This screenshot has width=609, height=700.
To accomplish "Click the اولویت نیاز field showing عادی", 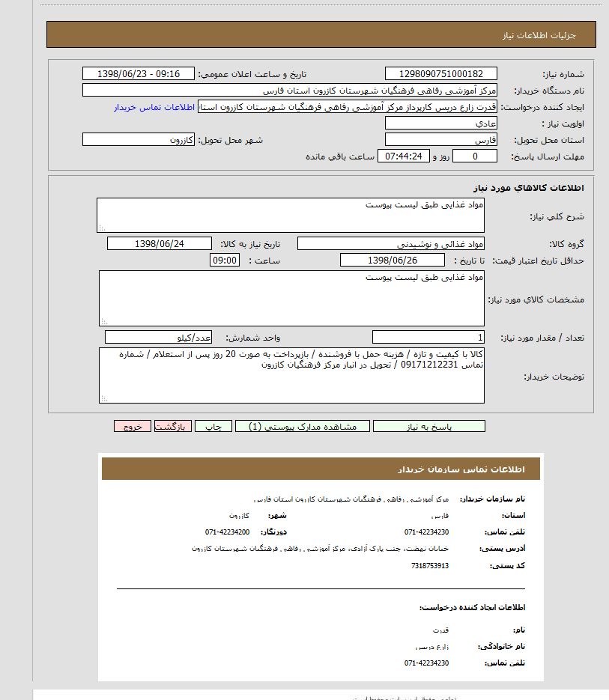I will coord(440,124).
